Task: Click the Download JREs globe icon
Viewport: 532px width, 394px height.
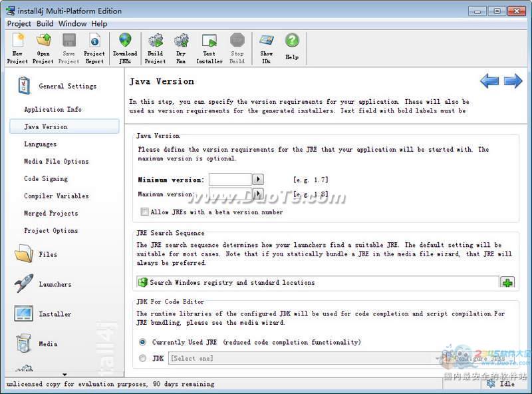Action: (x=125, y=48)
